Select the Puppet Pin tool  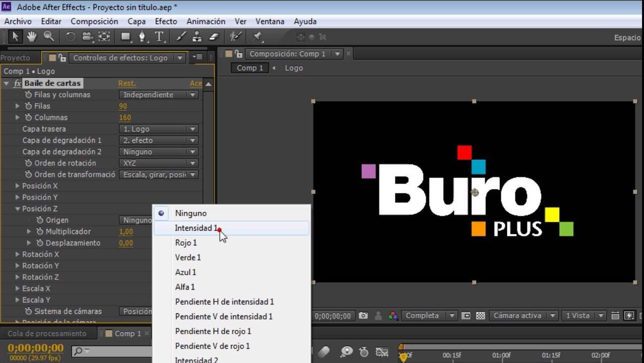(x=257, y=36)
